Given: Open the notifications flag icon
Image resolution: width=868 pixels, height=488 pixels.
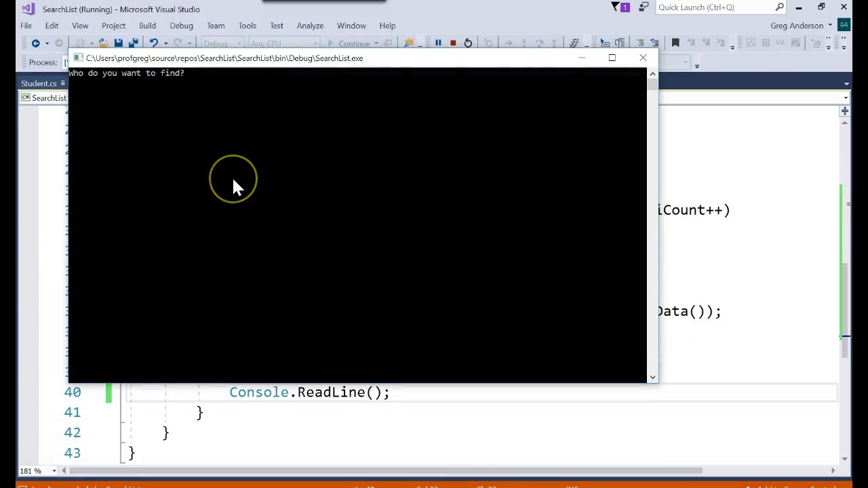Looking at the screenshot, I should click(x=620, y=7).
